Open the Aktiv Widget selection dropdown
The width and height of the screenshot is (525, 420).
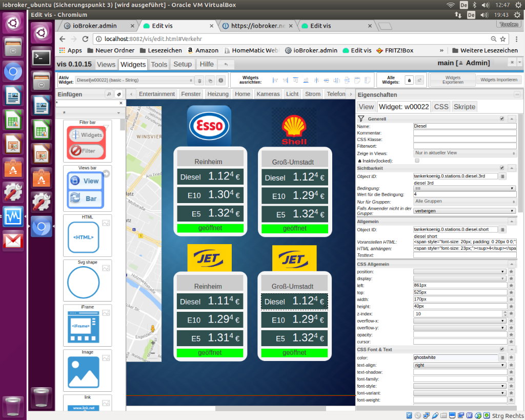click(134, 81)
